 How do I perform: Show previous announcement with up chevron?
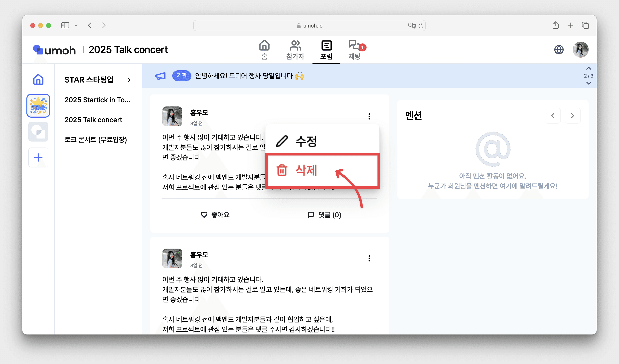(x=588, y=68)
